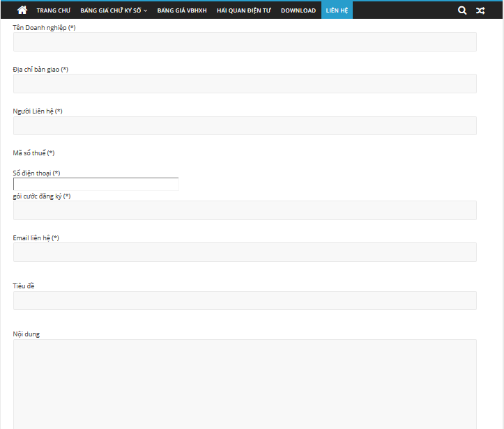The image size is (504, 429).
Task: Switch to the LIÊN HỆ tab
Action: (x=337, y=10)
